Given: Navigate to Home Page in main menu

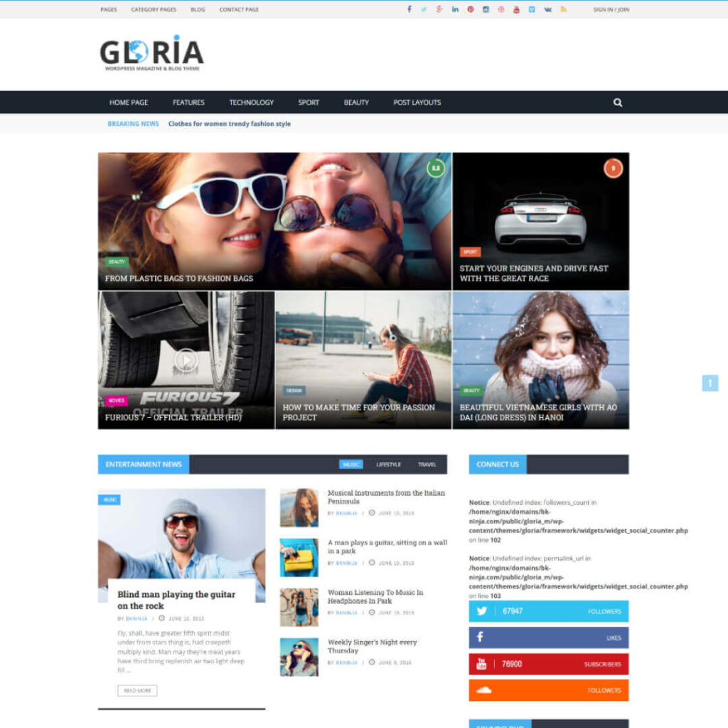Looking at the screenshot, I should pyautogui.click(x=129, y=102).
